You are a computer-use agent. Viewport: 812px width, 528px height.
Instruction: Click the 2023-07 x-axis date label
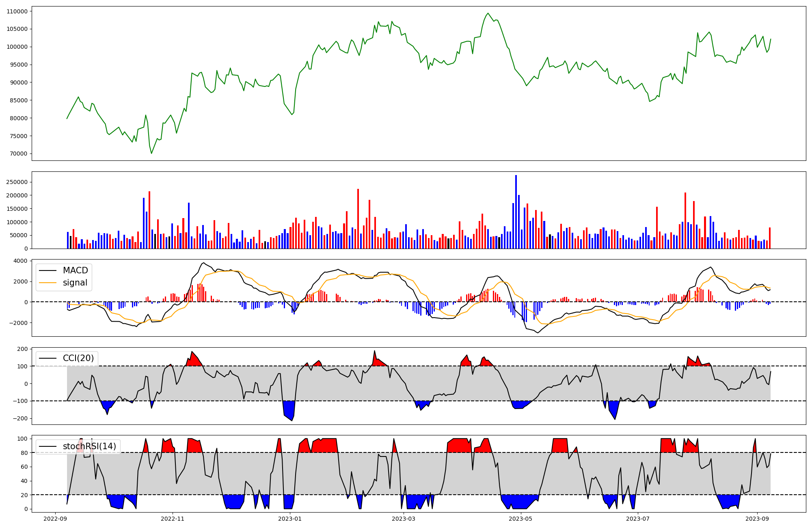pyautogui.click(x=638, y=519)
